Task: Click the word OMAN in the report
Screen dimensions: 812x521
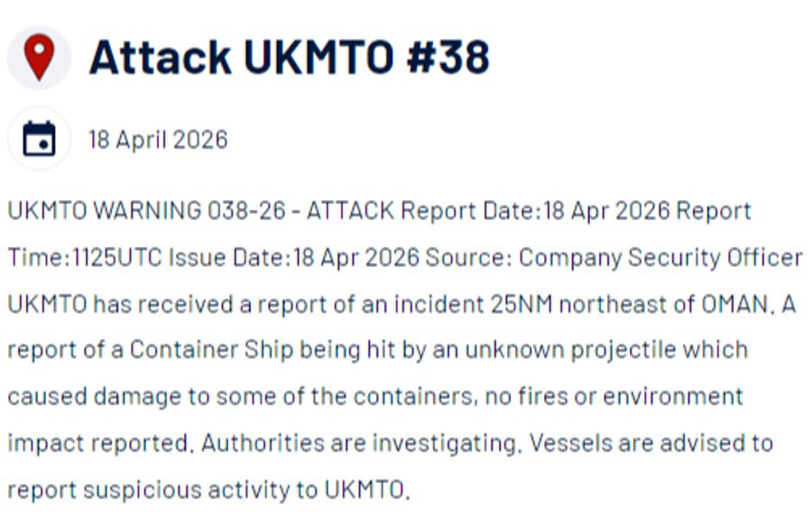Action: 736,304
